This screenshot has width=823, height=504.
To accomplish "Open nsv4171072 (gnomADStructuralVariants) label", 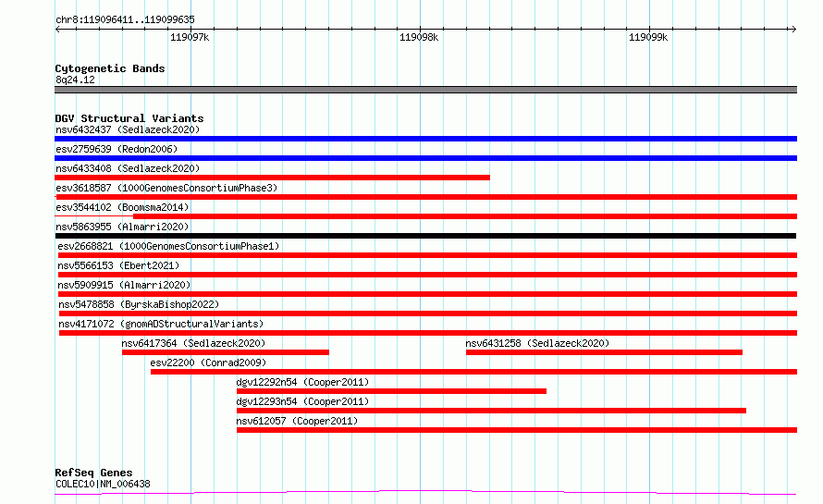I will 161,324.
